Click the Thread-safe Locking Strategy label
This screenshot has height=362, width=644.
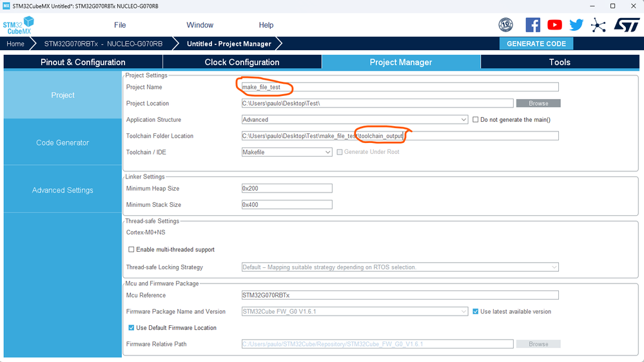(164, 267)
